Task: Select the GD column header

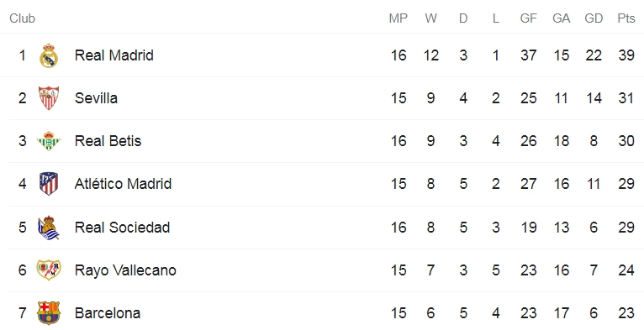Action: coord(594,18)
